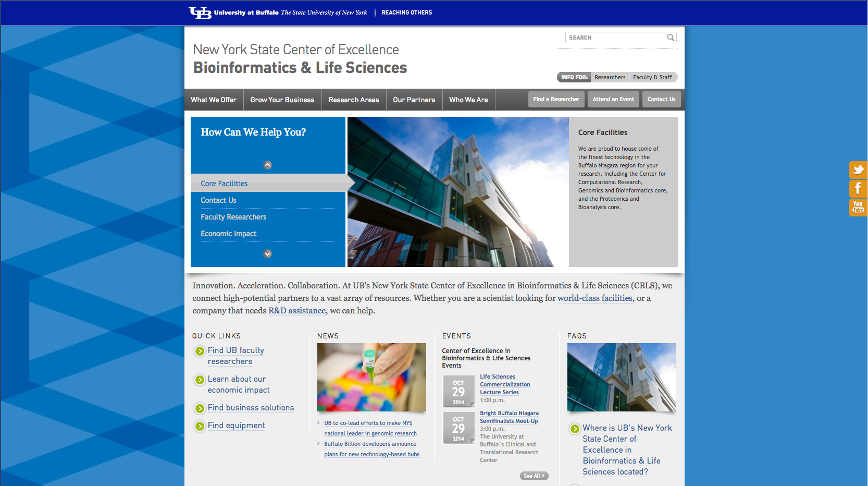This screenshot has height=486, width=868.
Task: Open the Twitter social icon
Action: point(858,170)
